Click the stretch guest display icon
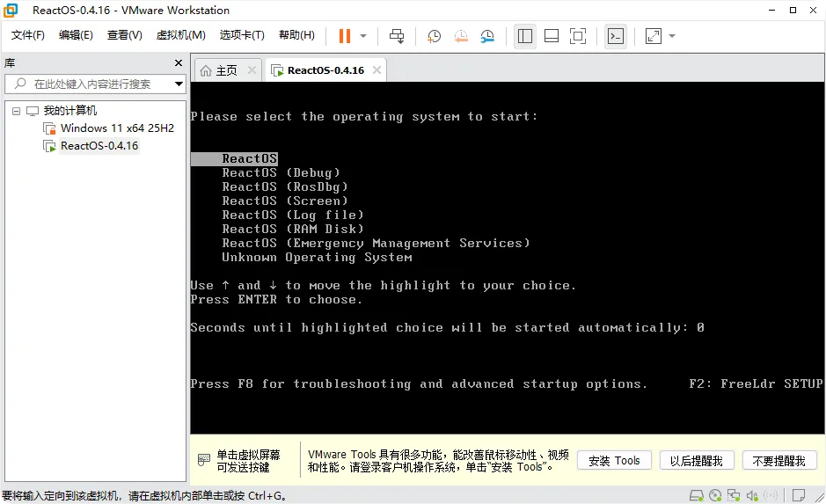This screenshot has width=826, height=504. tap(654, 36)
